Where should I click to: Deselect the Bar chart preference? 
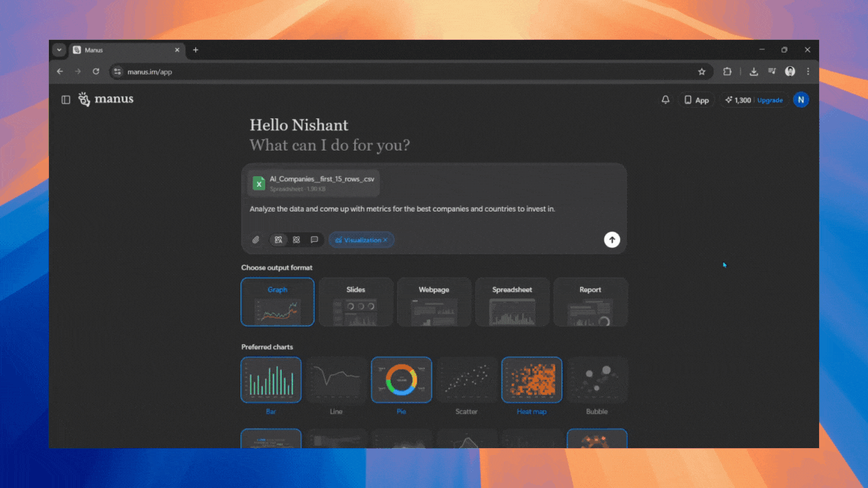270,380
